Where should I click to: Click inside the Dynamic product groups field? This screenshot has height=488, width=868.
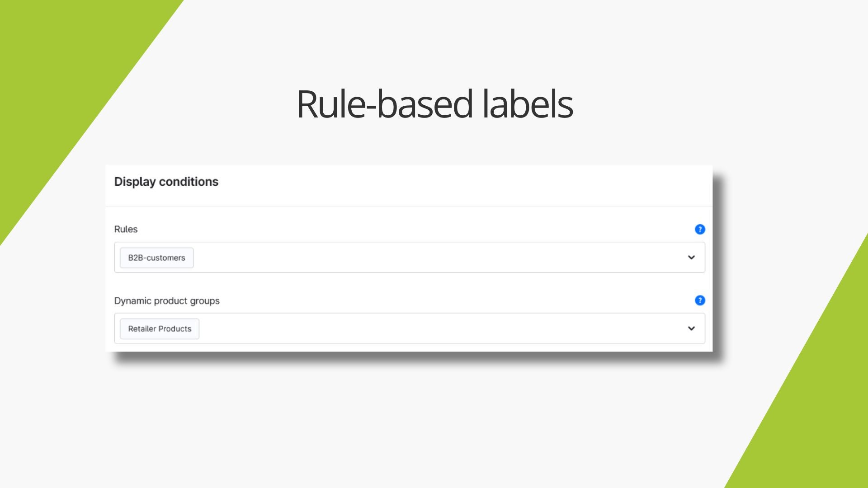(410, 328)
